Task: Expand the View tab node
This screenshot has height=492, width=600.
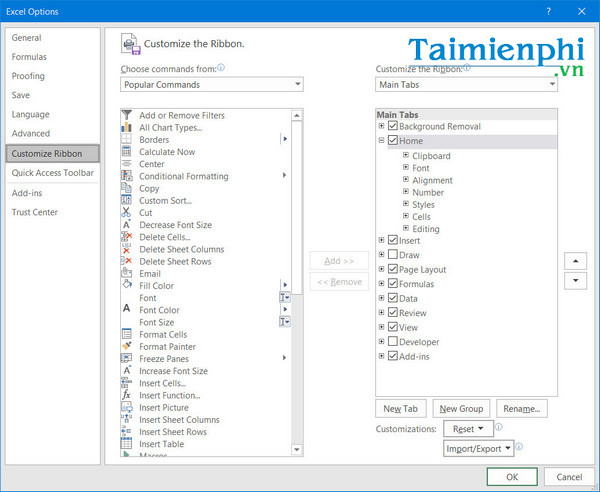Action: click(x=382, y=327)
